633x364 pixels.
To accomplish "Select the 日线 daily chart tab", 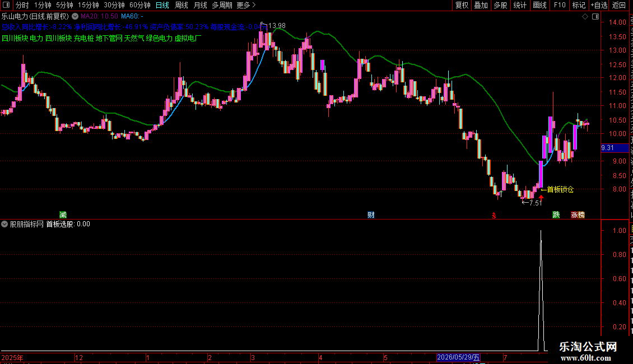I will 162,5.
